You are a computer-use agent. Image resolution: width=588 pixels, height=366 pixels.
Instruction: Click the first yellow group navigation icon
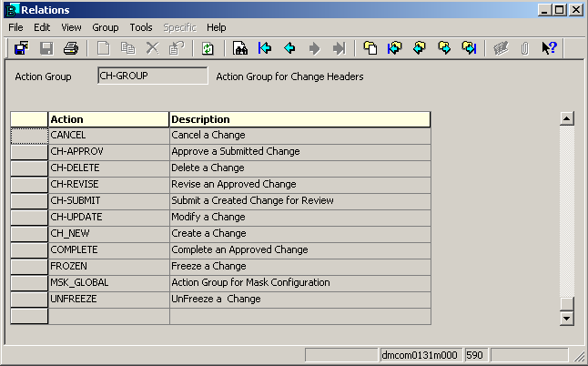click(x=370, y=48)
